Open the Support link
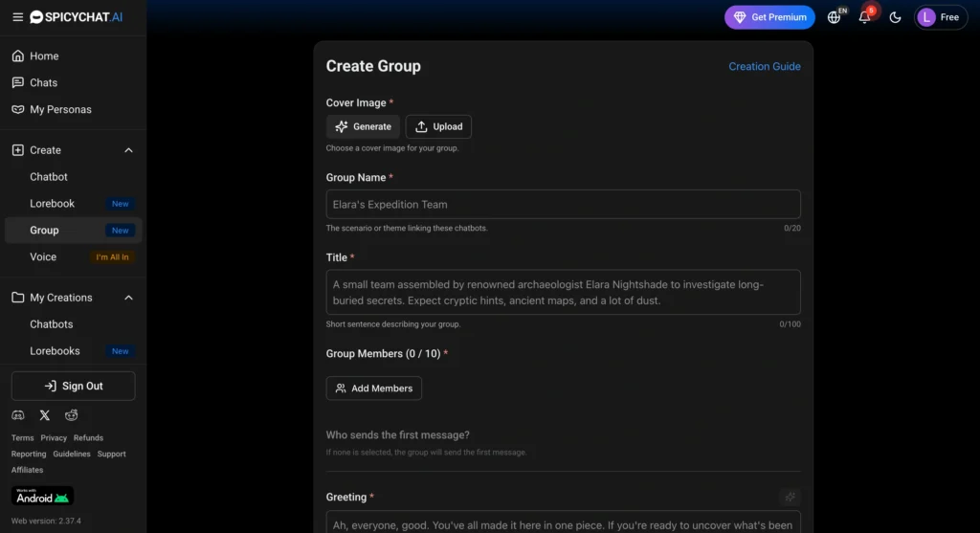The image size is (980, 533). click(x=111, y=455)
